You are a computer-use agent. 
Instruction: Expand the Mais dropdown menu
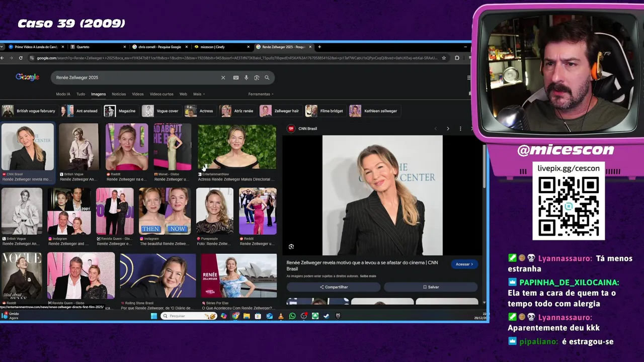[199, 94]
